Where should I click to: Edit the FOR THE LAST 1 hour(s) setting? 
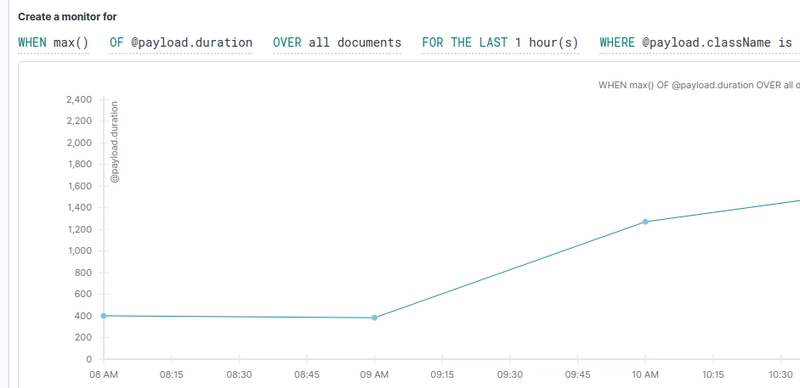click(x=500, y=42)
